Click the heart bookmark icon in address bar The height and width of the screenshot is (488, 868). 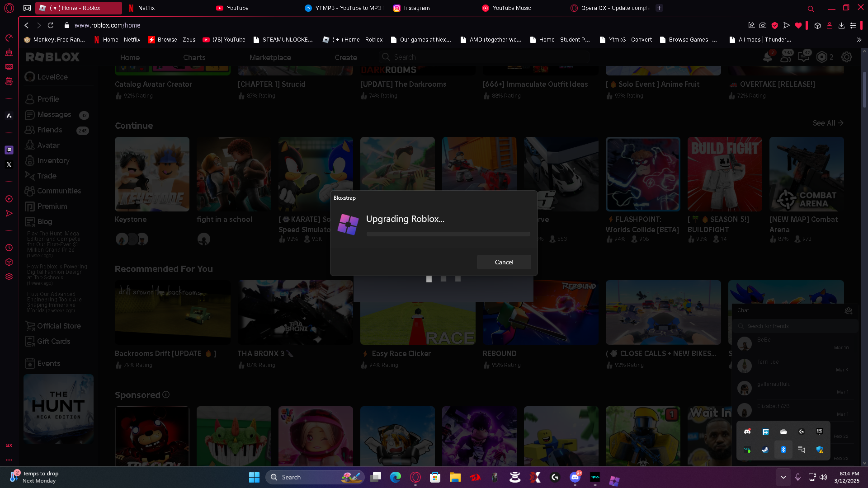point(798,26)
